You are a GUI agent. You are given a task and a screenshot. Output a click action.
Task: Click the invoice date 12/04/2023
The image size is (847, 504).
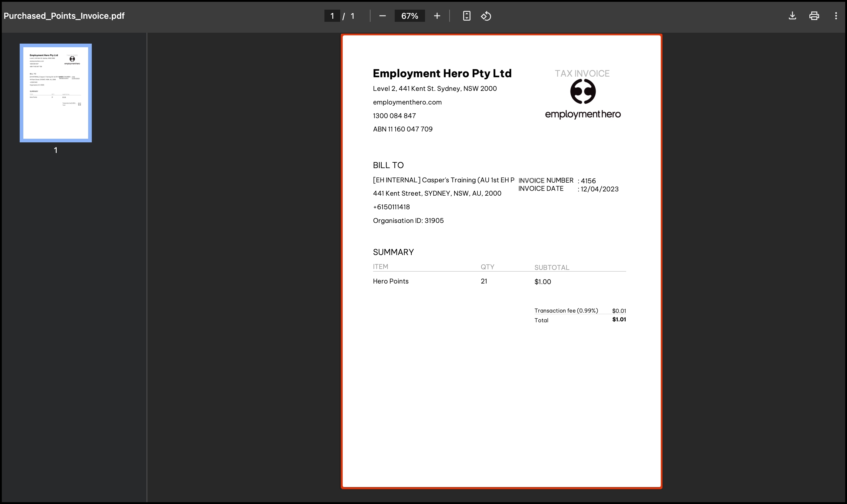(599, 189)
